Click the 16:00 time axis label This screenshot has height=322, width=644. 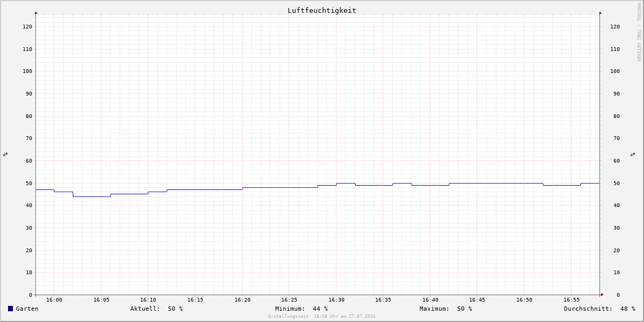(54, 300)
